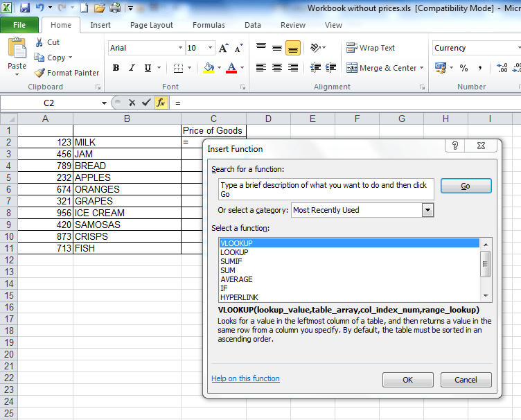Click the Cut scissors icon

pyautogui.click(x=39, y=42)
